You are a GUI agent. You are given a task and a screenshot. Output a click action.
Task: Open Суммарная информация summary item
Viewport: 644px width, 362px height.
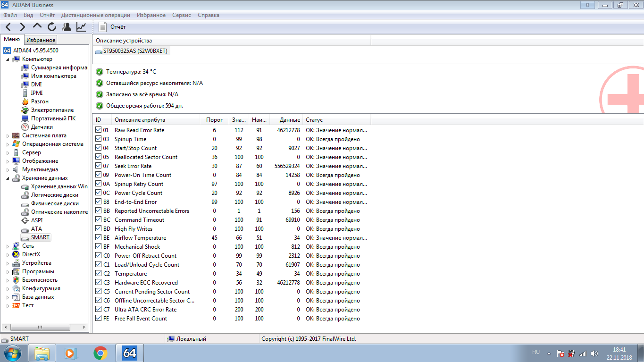coord(59,67)
